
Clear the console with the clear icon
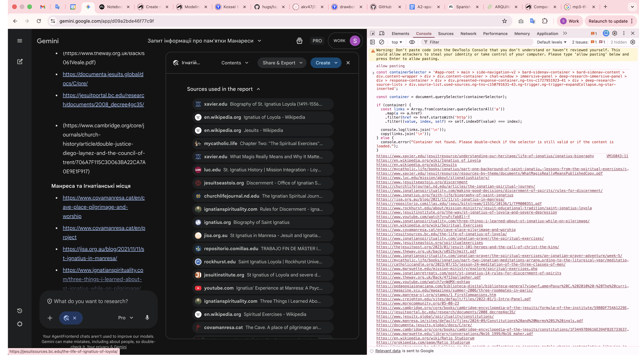tap(381, 42)
